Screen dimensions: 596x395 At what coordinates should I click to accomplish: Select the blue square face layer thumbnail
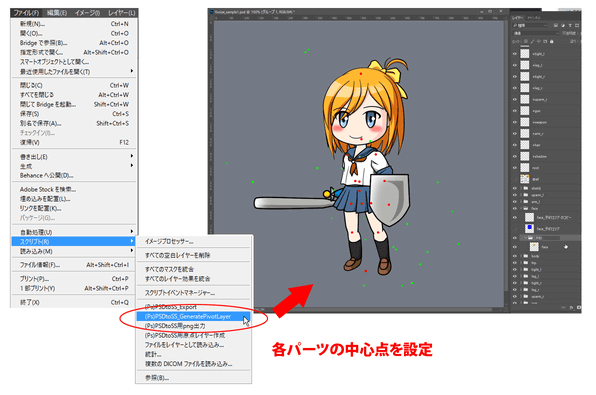(529, 228)
